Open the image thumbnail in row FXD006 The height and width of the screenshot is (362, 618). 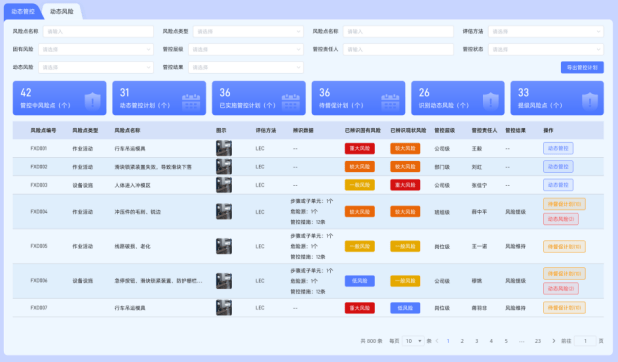224,281
